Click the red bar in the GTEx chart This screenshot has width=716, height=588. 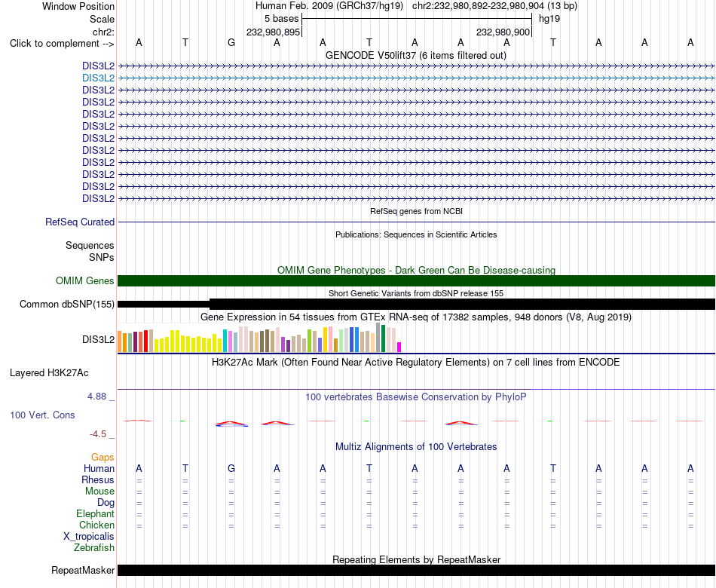pos(145,341)
